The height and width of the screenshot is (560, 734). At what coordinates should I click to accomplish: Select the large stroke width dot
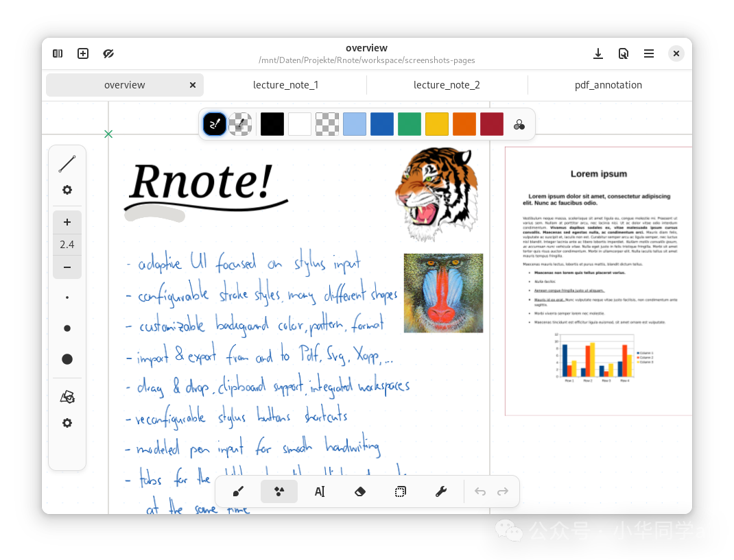click(67, 359)
